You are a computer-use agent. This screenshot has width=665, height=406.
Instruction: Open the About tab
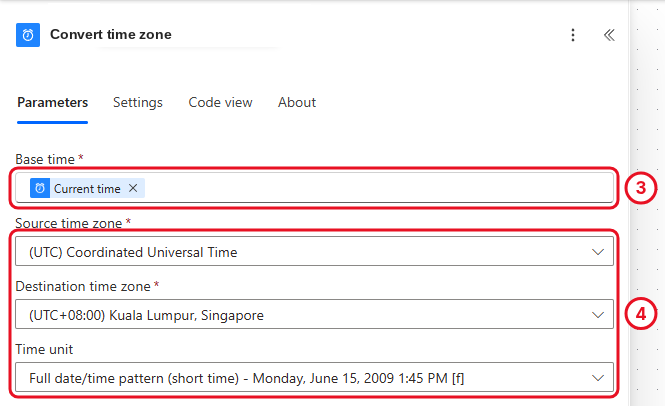click(x=297, y=102)
